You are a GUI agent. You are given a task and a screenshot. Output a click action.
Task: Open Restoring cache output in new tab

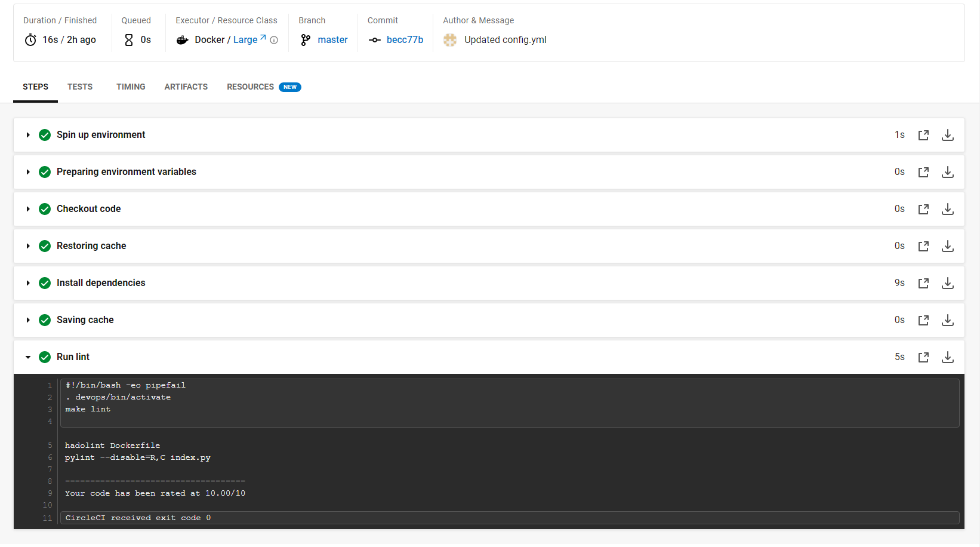point(923,246)
